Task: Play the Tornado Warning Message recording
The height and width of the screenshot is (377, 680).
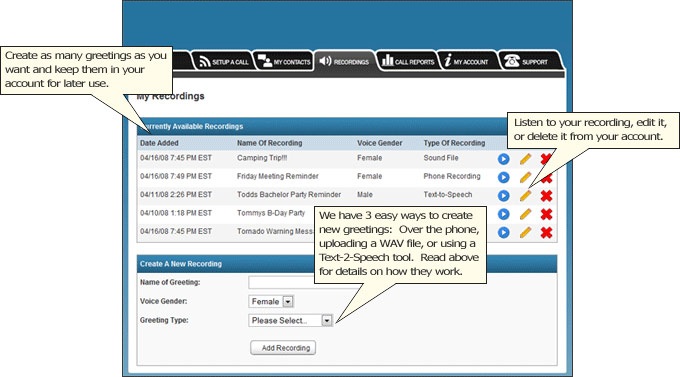Action: (503, 233)
